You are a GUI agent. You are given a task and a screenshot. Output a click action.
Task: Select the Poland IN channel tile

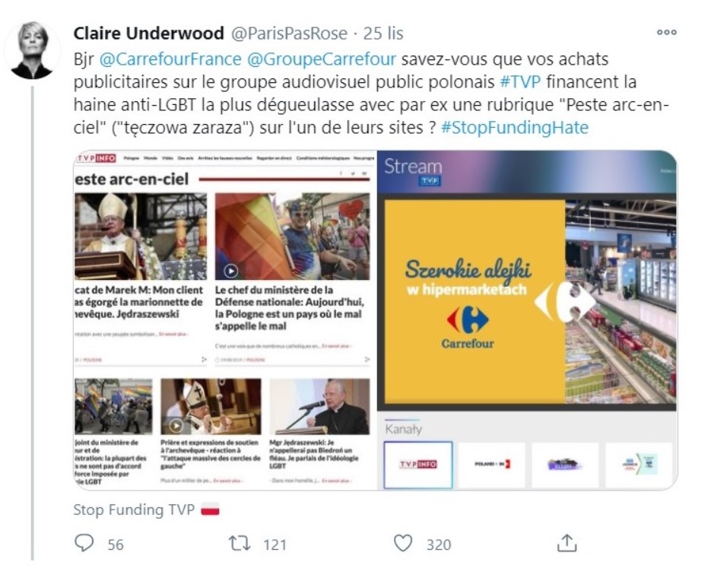click(x=492, y=464)
